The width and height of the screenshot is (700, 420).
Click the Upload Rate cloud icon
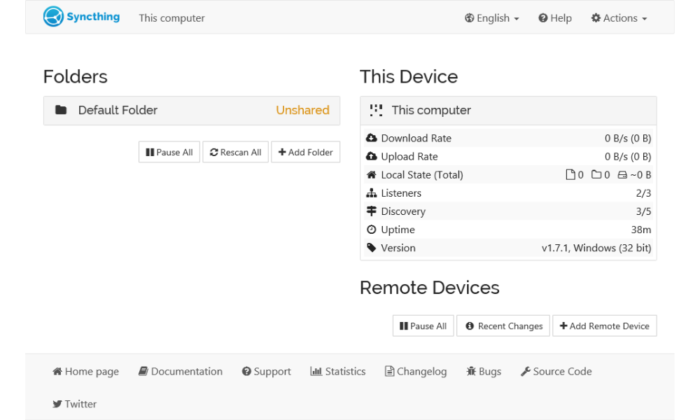tap(371, 156)
